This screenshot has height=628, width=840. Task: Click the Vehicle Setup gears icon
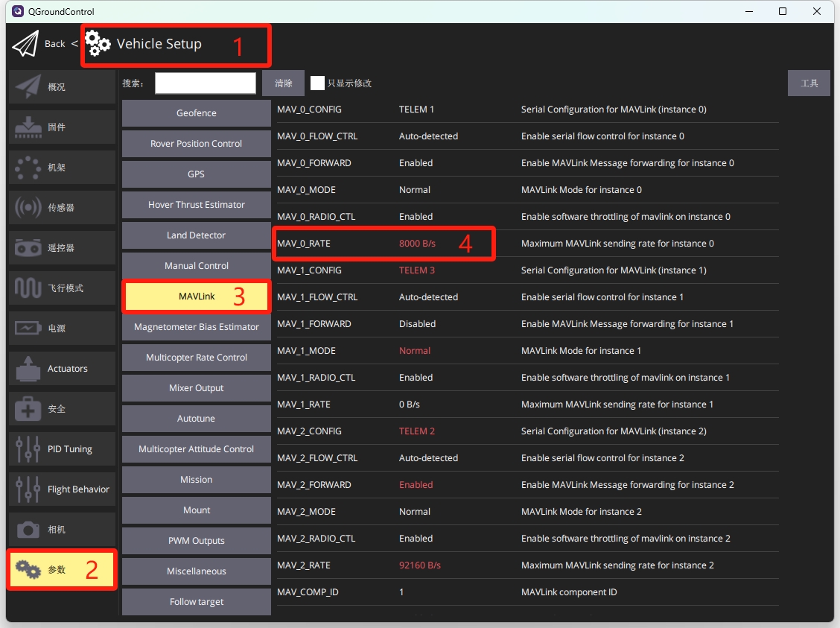pyautogui.click(x=98, y=43)
